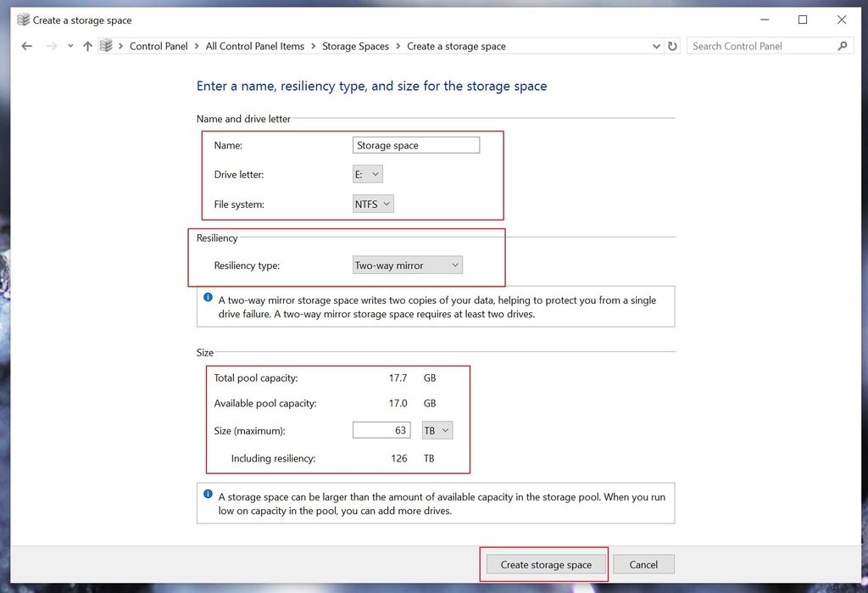The image size is (868, 593).
Task: Expand the address bar history chevron
Action: [x=656, y=46]
